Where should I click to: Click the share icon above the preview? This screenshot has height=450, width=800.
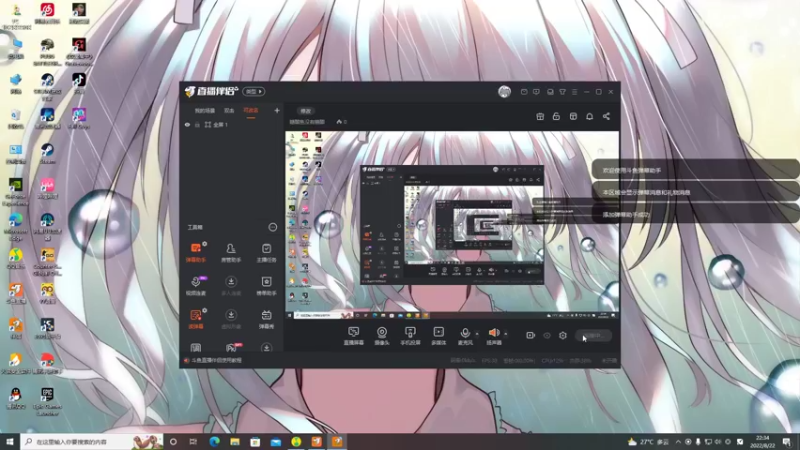(x=606, y=116)
